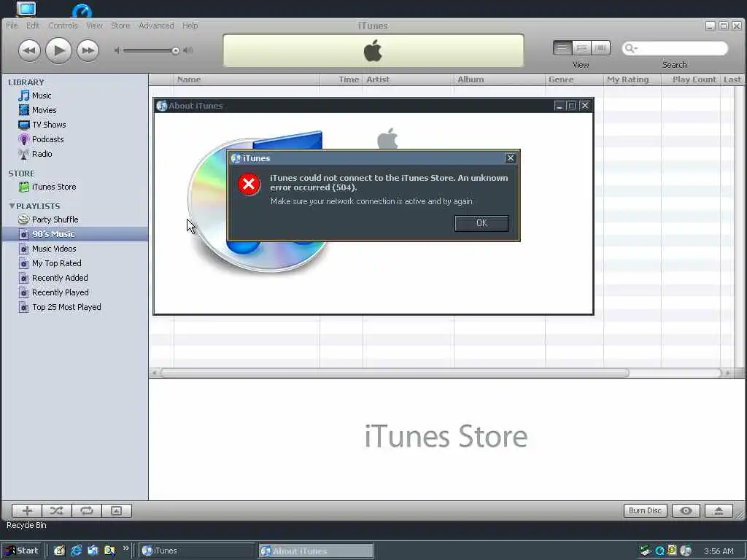Sort by the Artist column header

pos(409,79)
